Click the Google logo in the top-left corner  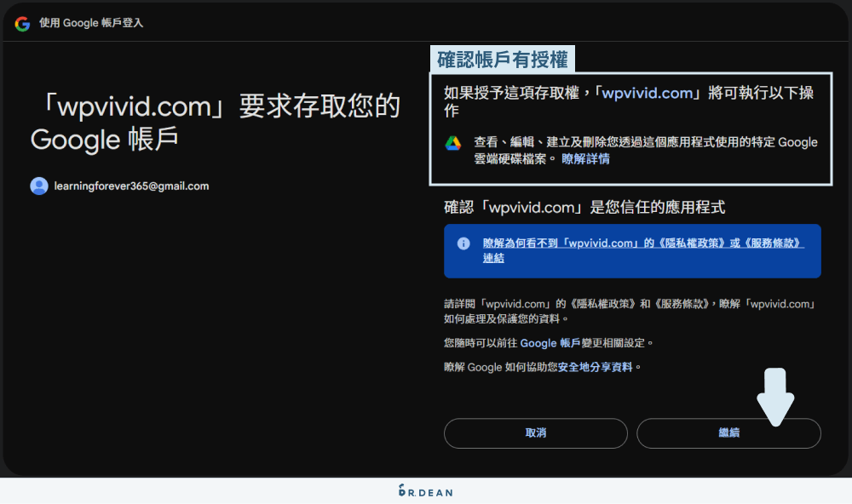21,24
